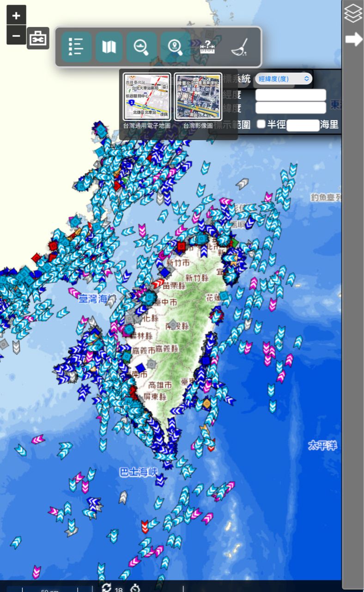Click the refresh icon in bottom bar
Screen dimensions: 364x592
(107, 587)
